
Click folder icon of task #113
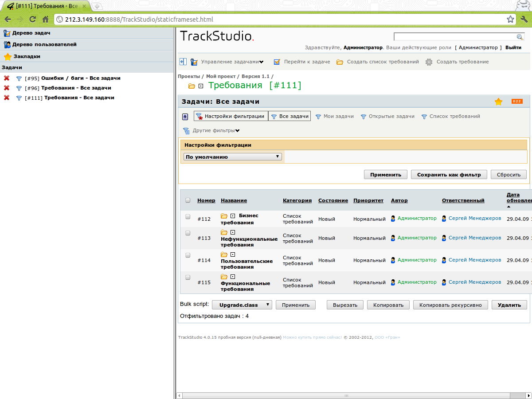coord(224,232)
